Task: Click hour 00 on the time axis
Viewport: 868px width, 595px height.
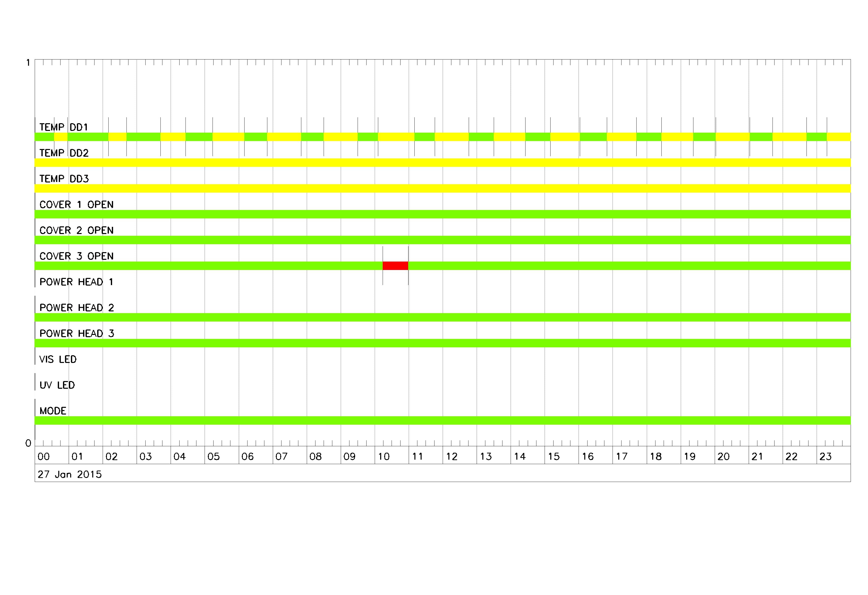Action: click(x=44, y=456)
